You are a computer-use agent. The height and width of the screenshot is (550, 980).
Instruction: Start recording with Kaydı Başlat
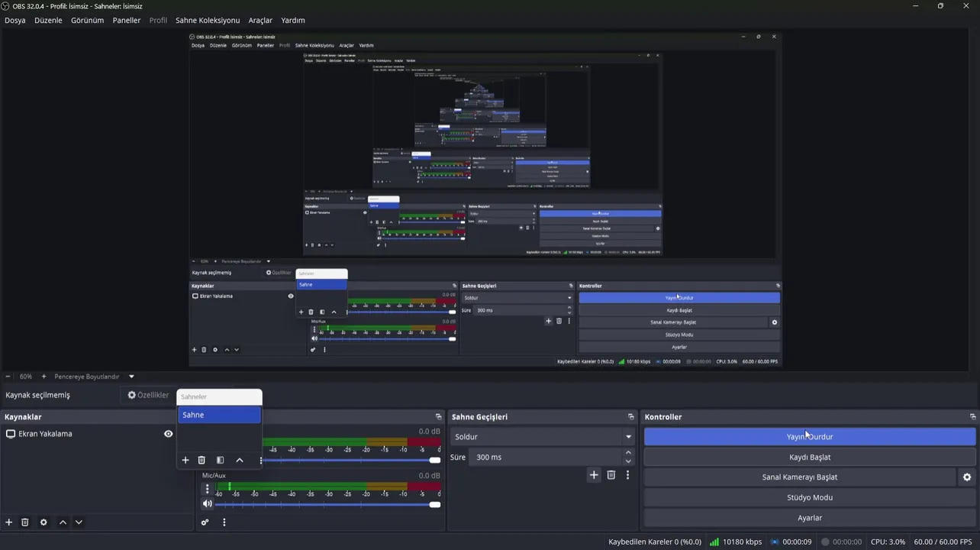[810, 457]
